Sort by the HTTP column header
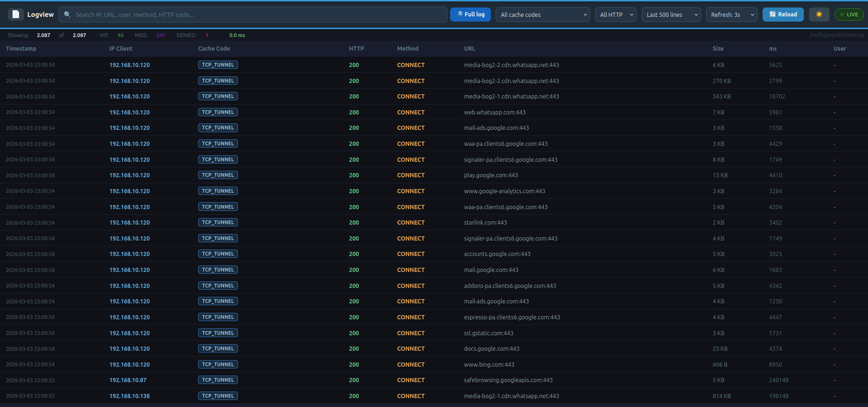 [356, 49]
